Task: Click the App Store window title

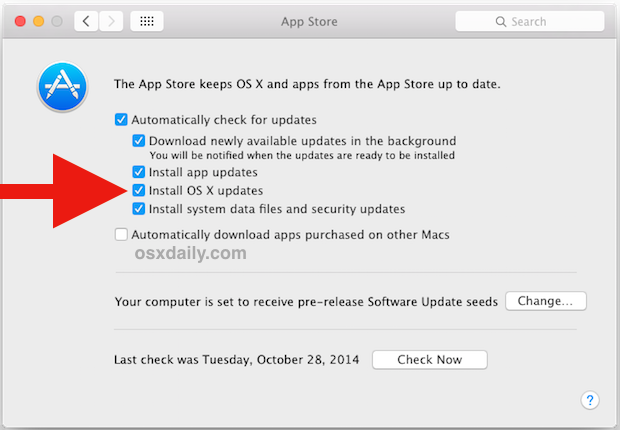Action: (309, 21)
